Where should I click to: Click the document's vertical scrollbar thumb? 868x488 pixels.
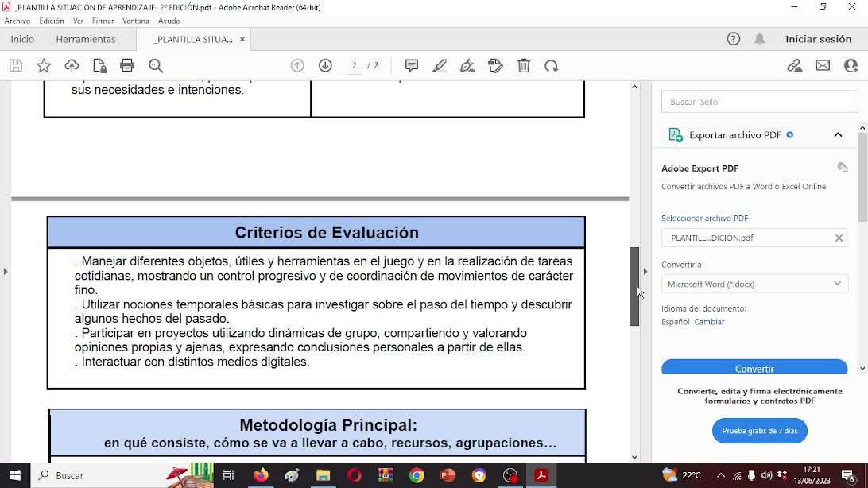tap(634, 286)
